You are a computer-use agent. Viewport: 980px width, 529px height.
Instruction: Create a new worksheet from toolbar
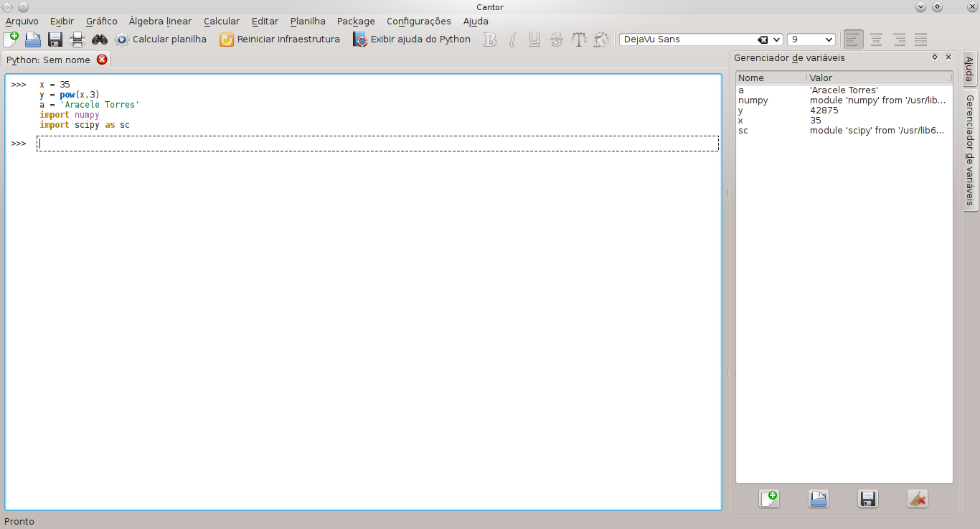pos(11,39)
